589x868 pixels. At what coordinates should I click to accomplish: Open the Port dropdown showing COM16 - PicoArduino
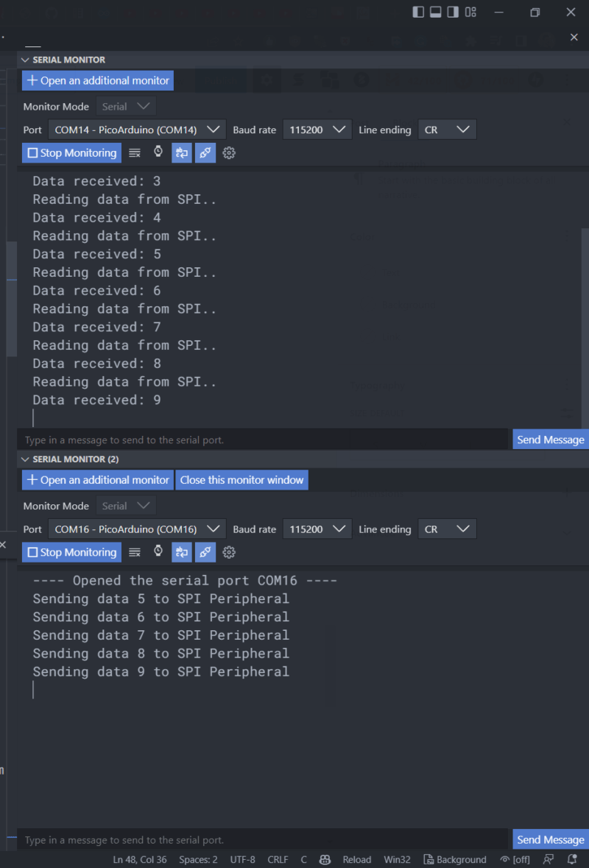coord(137,529)
